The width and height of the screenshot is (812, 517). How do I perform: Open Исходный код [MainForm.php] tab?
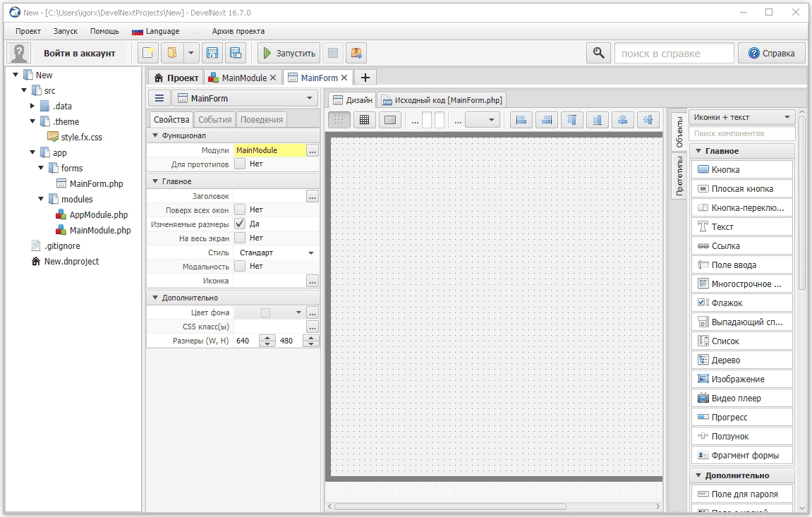pyautogui.click(x=442, y=100)
